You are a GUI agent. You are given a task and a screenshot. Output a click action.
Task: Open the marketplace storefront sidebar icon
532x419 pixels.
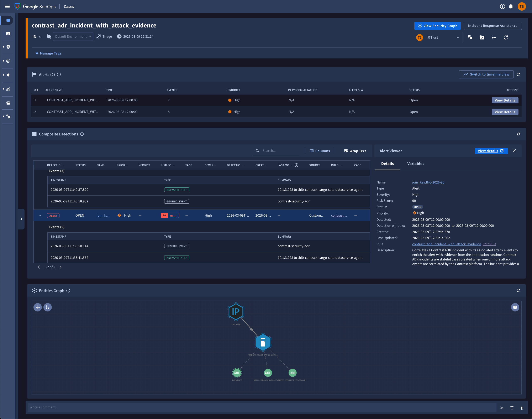8,103
